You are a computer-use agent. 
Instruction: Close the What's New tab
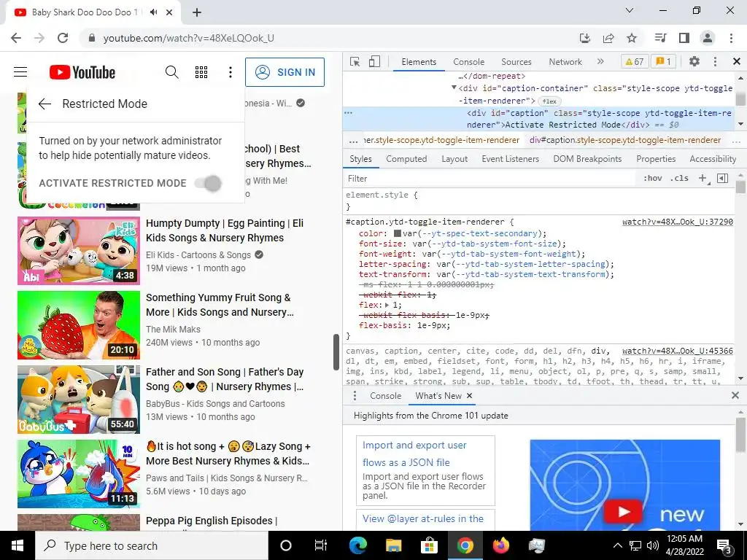(469, 396)
